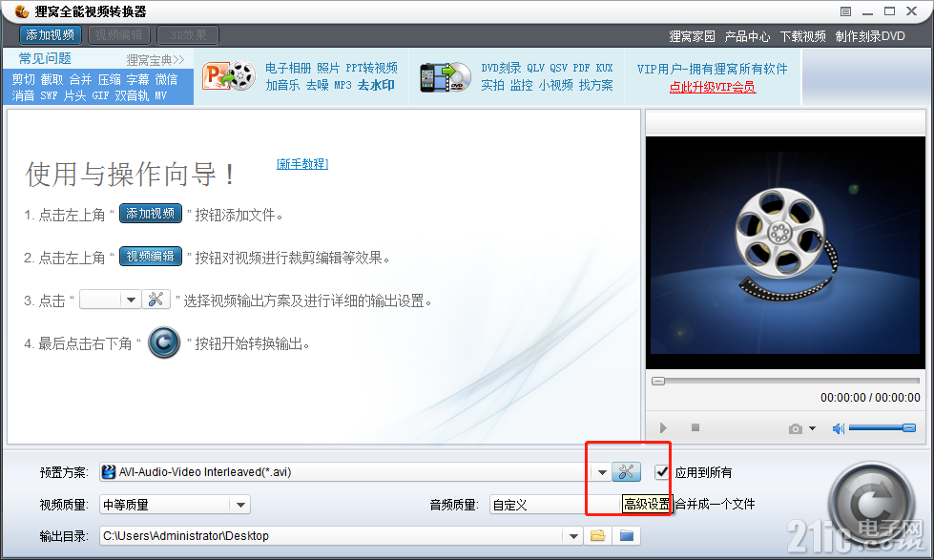Open the [新手教程] tutorial link

302,164
